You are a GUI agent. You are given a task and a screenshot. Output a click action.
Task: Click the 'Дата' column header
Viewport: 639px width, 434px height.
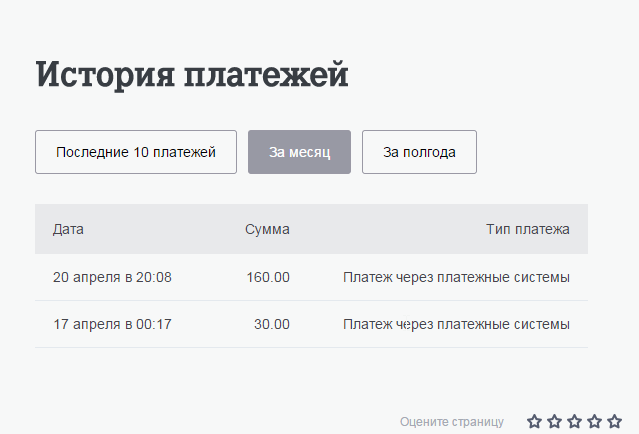click(68, 229)
